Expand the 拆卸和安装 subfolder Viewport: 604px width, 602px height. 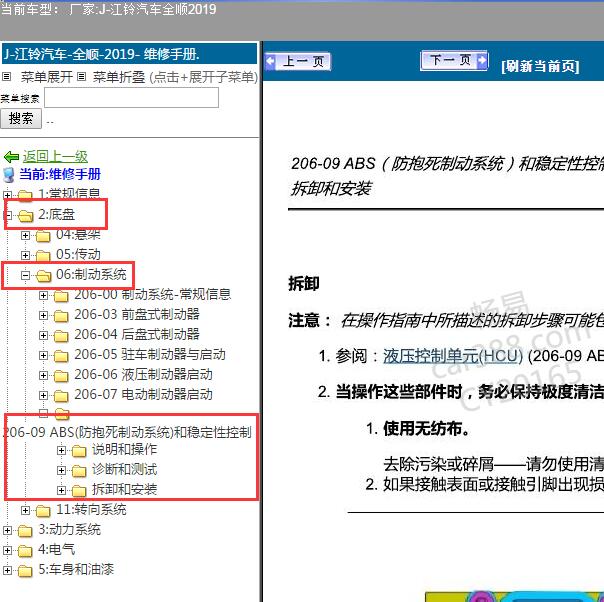(61, 490)
